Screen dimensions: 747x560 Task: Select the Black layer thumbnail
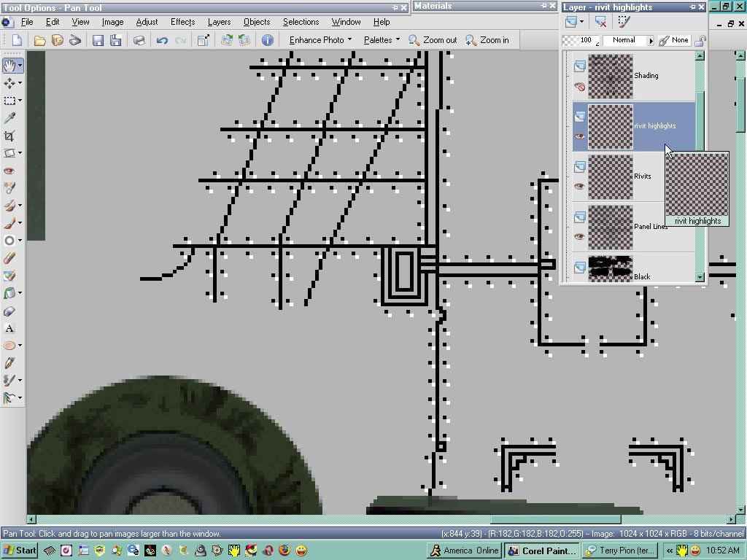(x=611, y=268)
